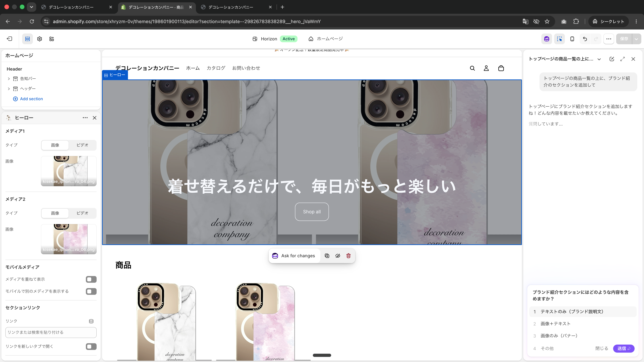The image size is (644, 362).
Task: Open the storefront cart bag icon
Action: click(x=501, y=68)
